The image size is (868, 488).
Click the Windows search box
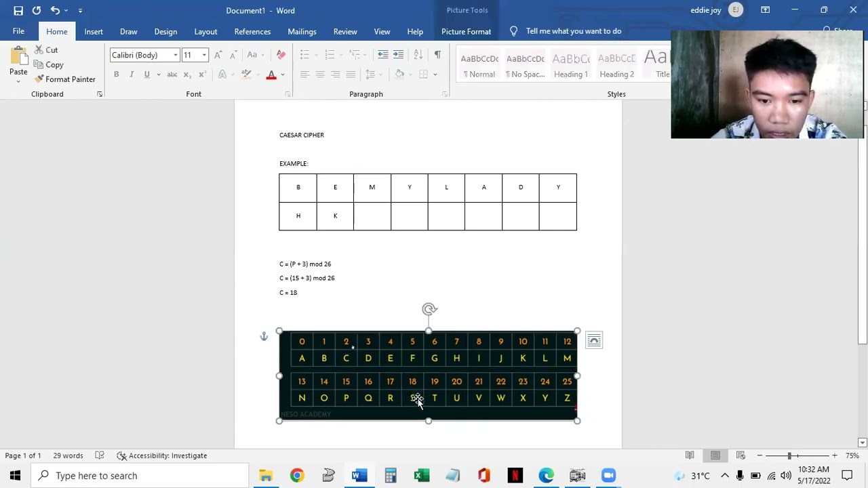[x=140, y=476]
